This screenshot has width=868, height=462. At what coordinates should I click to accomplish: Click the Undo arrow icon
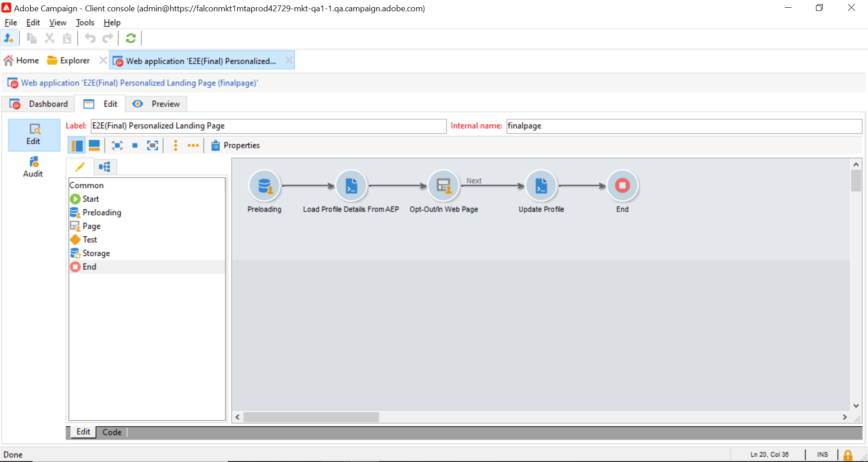[90, 38]
